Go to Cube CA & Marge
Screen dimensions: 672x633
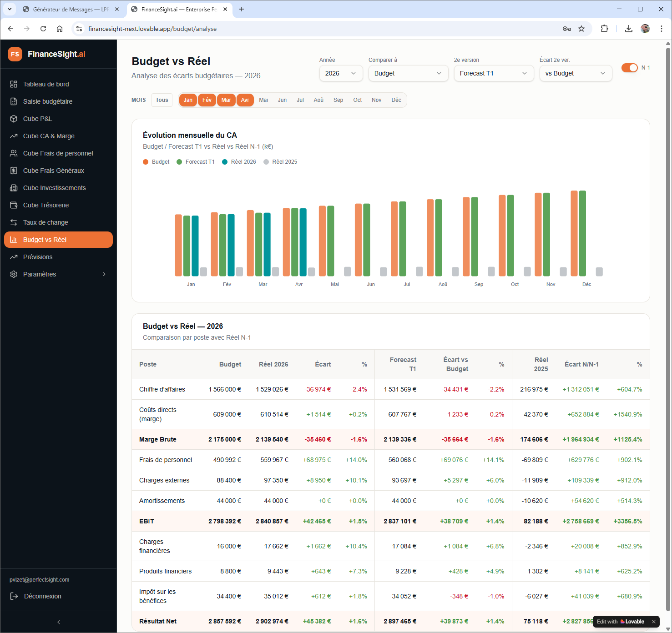58,136
